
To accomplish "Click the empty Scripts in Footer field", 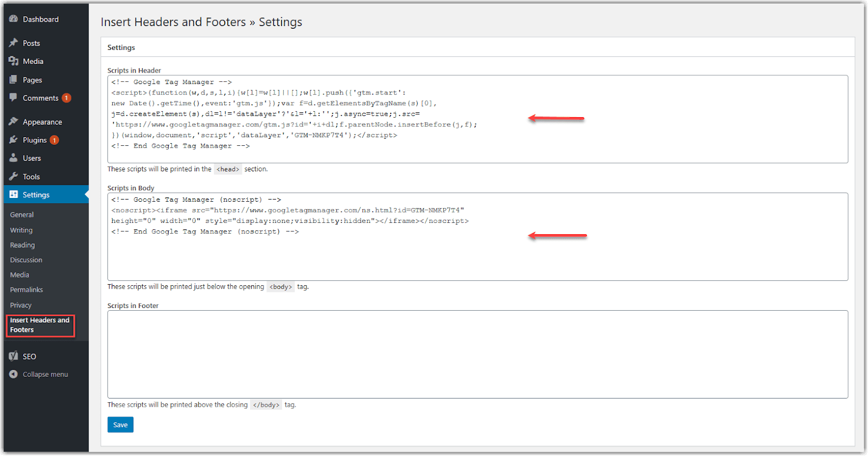I will point(477,354).
